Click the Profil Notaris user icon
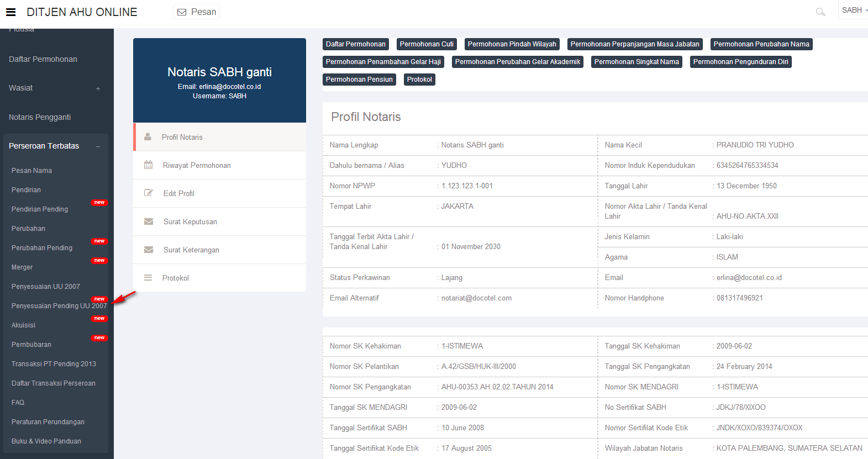 click(148, 136)
